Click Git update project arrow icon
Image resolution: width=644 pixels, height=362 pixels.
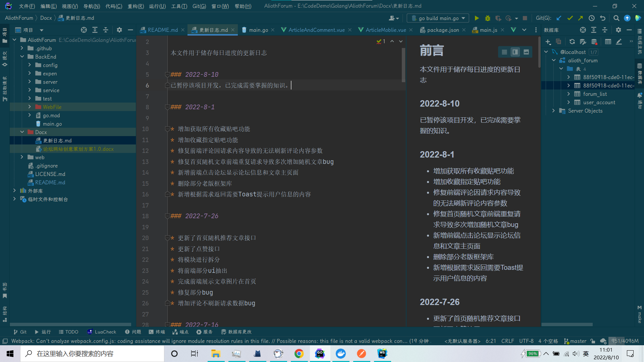pos(558,18)
